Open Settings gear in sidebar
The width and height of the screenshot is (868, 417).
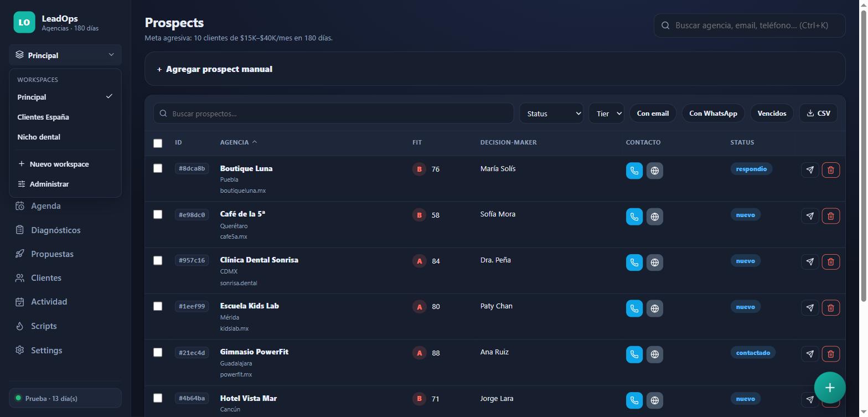coord(20,350)
